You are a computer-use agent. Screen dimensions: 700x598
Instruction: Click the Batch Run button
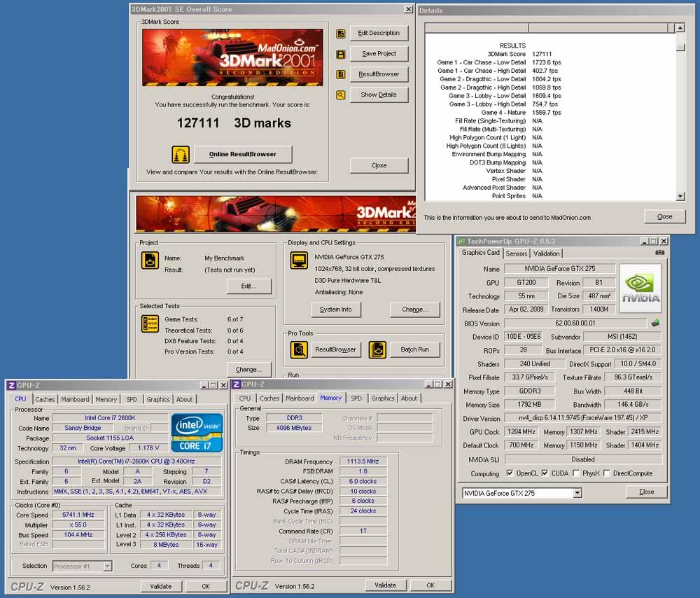[x=414, y=349]
